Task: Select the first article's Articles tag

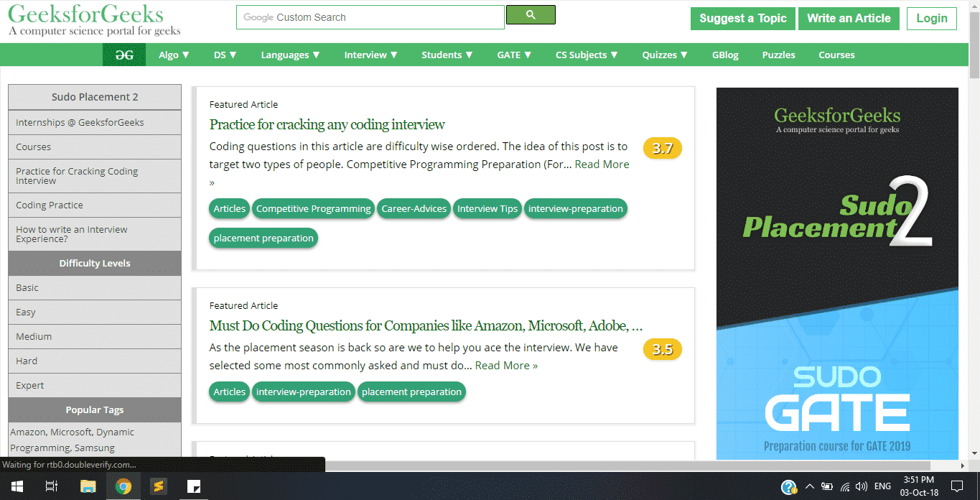Action: [230, 208]
